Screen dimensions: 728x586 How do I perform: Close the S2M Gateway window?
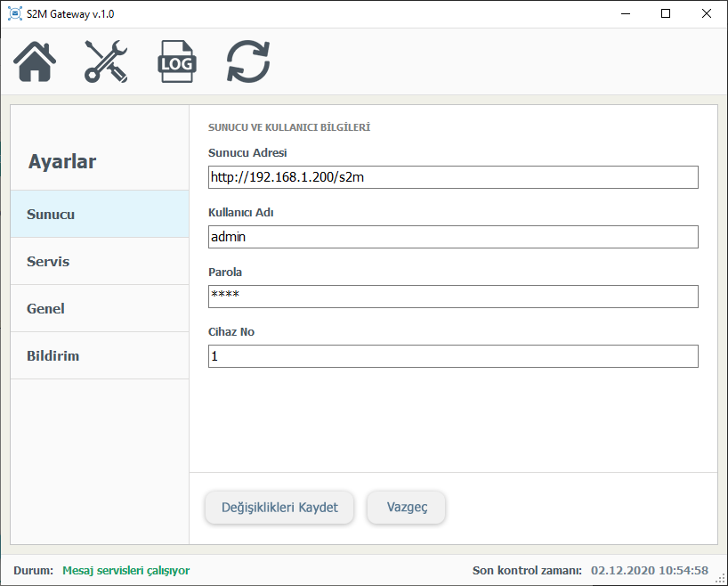(707, 14)
